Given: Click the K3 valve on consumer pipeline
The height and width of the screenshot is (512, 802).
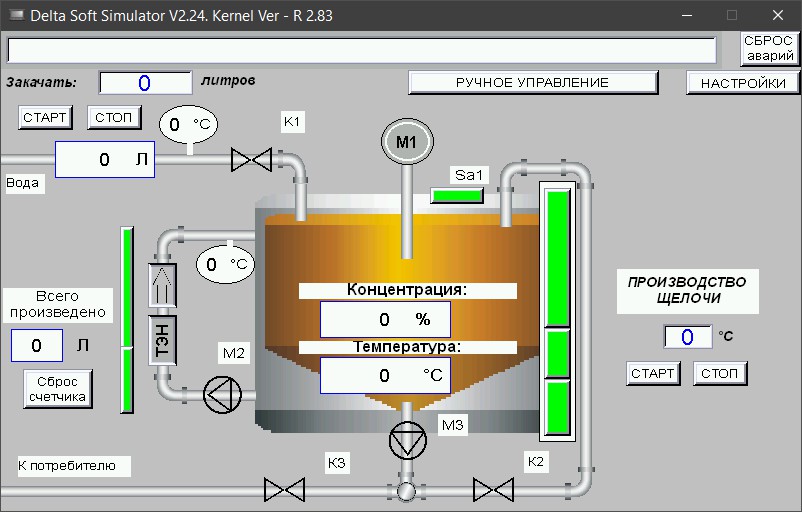Looking at the screenshot, I should click(284, 489).
